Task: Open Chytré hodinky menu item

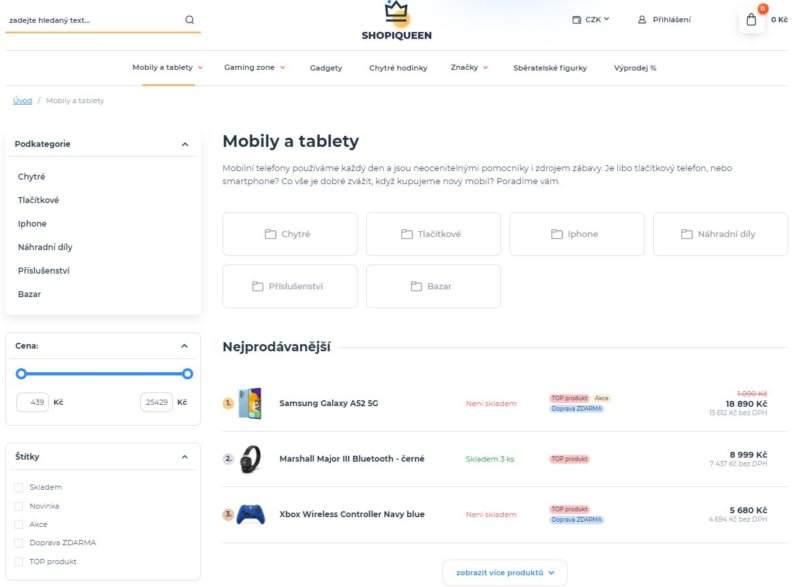Action: [x=398, y=68]
